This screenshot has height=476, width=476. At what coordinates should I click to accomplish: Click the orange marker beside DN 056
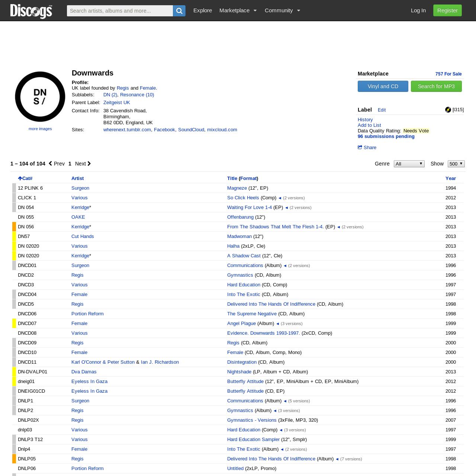tap(14, 227)
